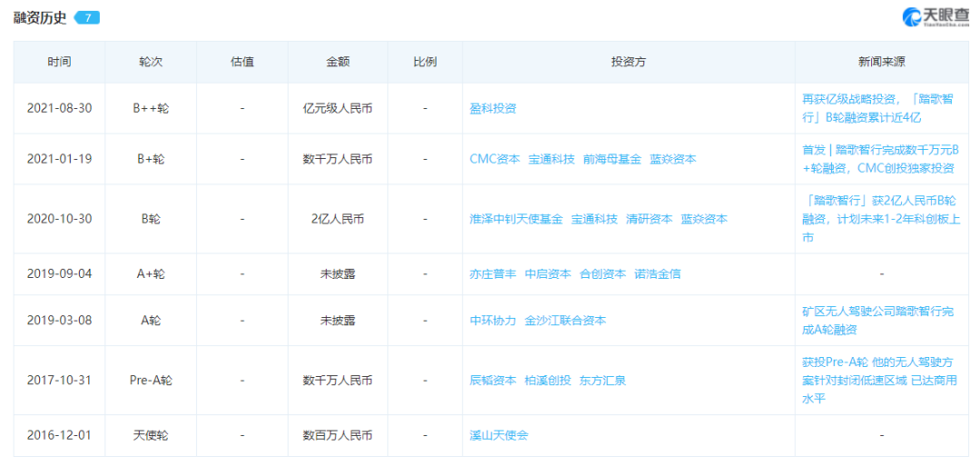980x466 pixels.
Task: Click the 金额 column header
Action: coord(338,62)
